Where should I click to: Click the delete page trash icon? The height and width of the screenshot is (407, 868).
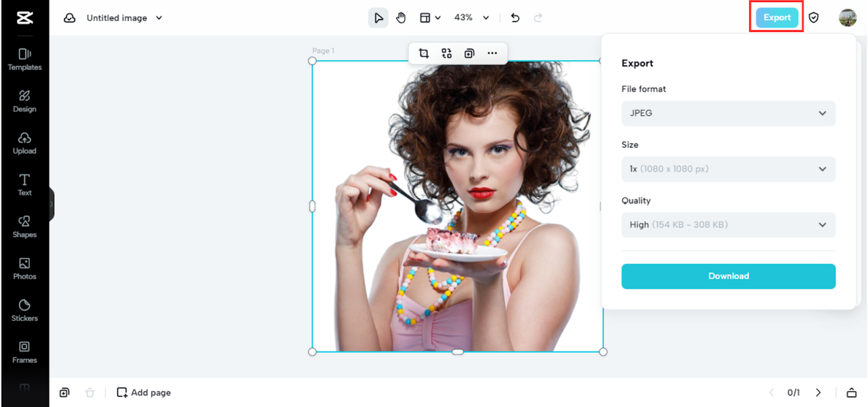pos(90,392)
